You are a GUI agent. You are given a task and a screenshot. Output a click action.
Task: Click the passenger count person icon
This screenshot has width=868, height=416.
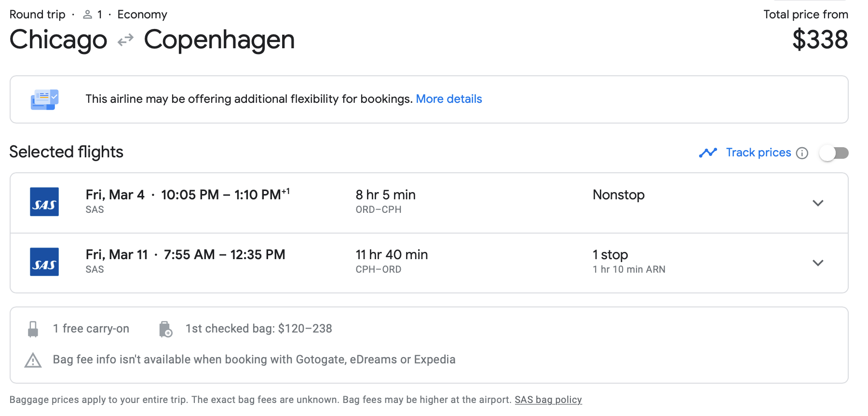point(87,15)
